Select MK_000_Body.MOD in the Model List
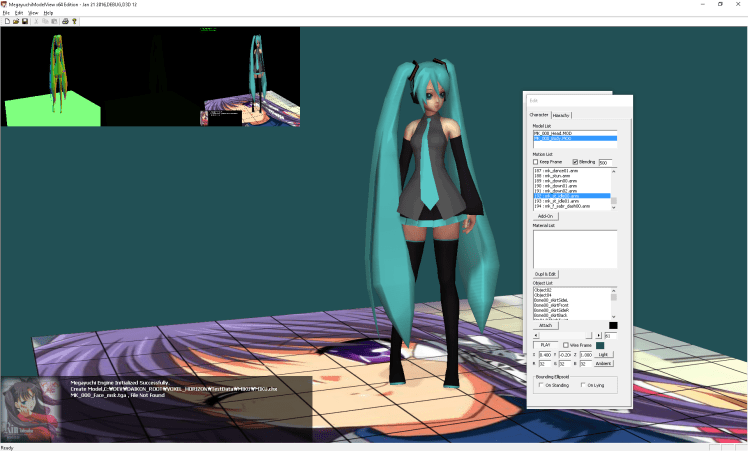This screenshot has height=451, width=748. tap(575, 138)
